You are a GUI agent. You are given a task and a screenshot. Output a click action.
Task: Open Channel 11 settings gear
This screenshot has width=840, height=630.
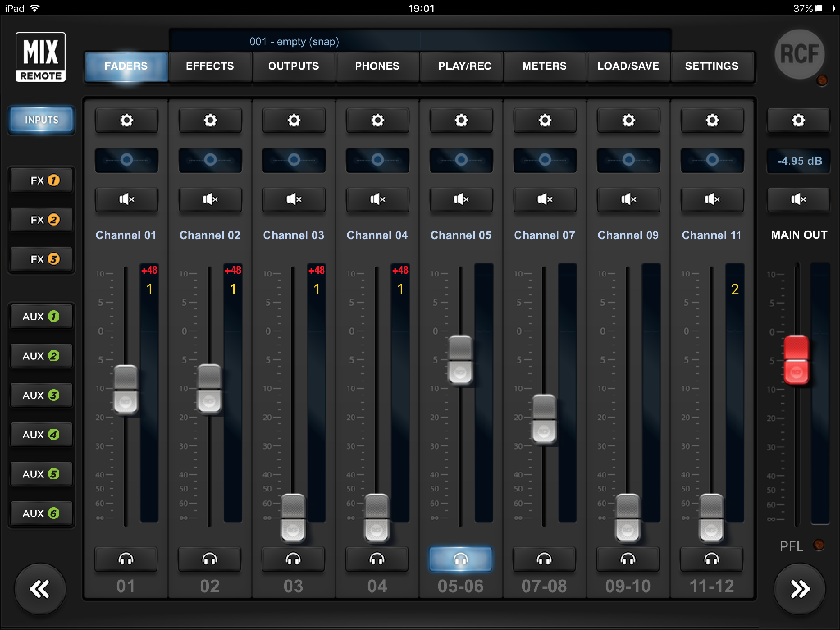[712, 120]
